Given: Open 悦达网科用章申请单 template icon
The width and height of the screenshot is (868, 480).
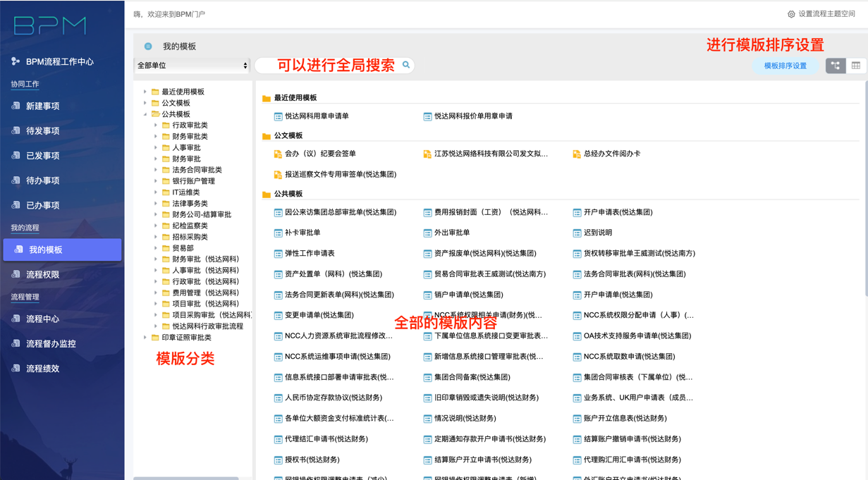Looking at the screenshot, I should (x=278, y=116).
